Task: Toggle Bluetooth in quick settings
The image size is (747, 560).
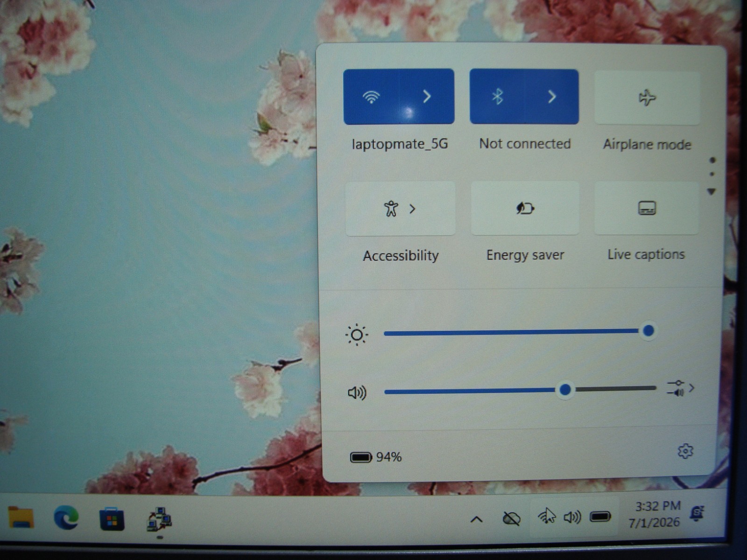Action: point(497,97)
